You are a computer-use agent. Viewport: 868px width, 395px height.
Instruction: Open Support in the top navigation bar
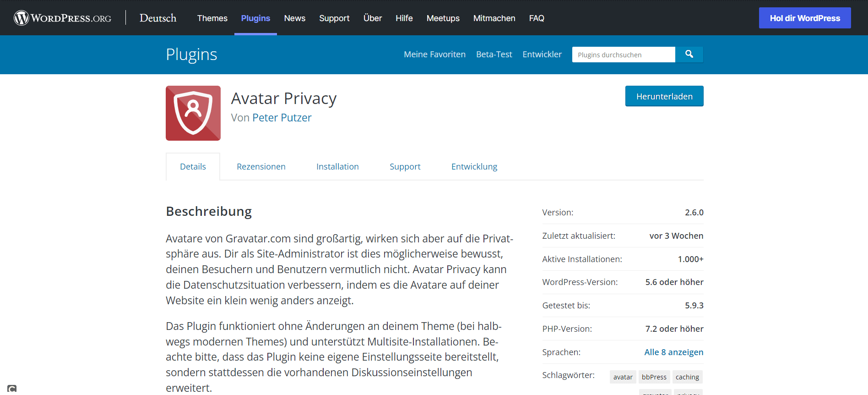334,18
